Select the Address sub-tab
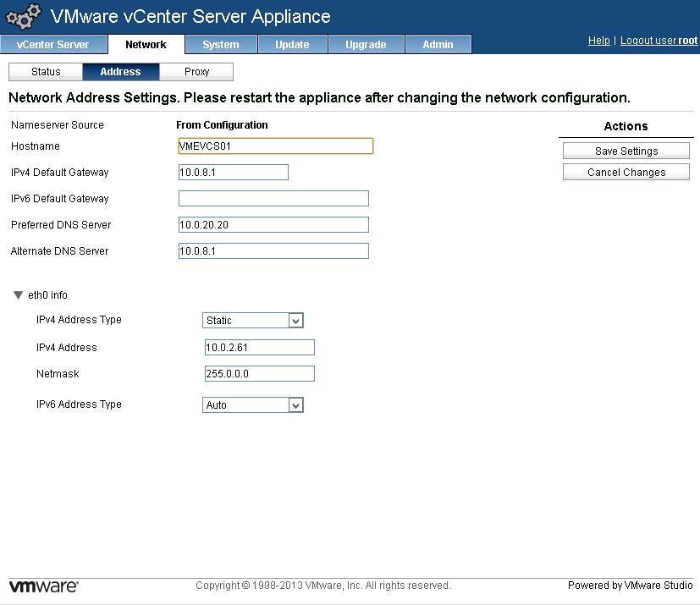 tap(120, 72)
